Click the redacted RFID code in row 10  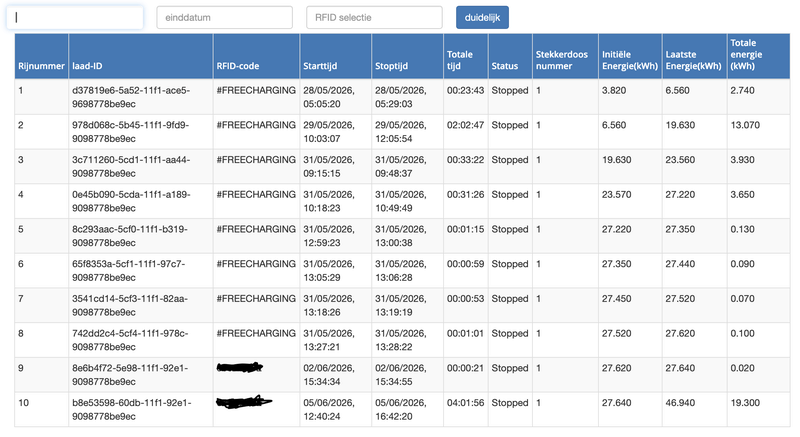[244, 402]
